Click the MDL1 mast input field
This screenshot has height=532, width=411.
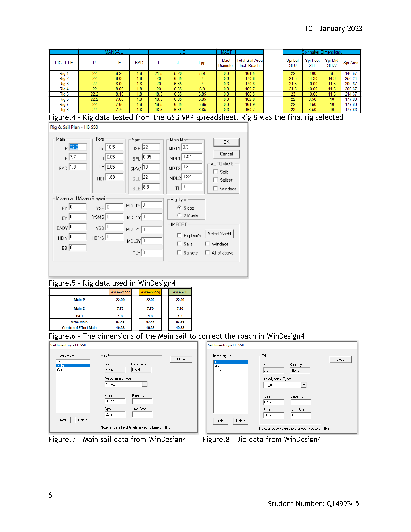[x=192, y=157]
